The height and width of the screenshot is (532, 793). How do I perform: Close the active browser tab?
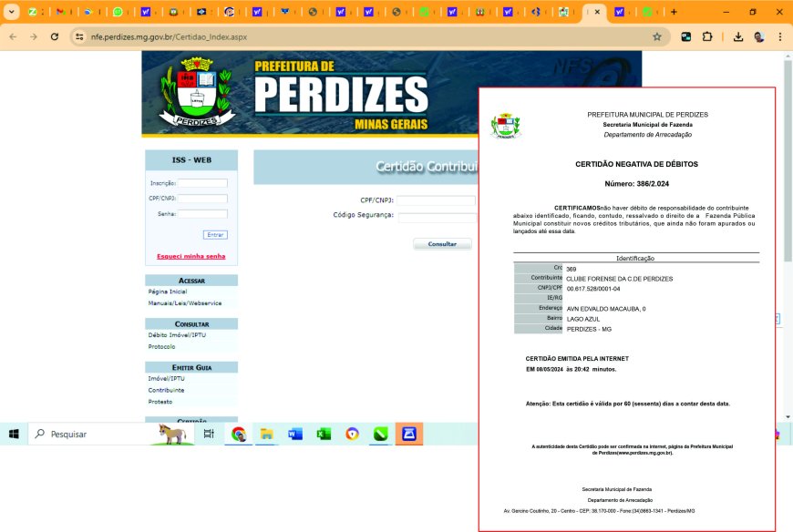[597, 12]
